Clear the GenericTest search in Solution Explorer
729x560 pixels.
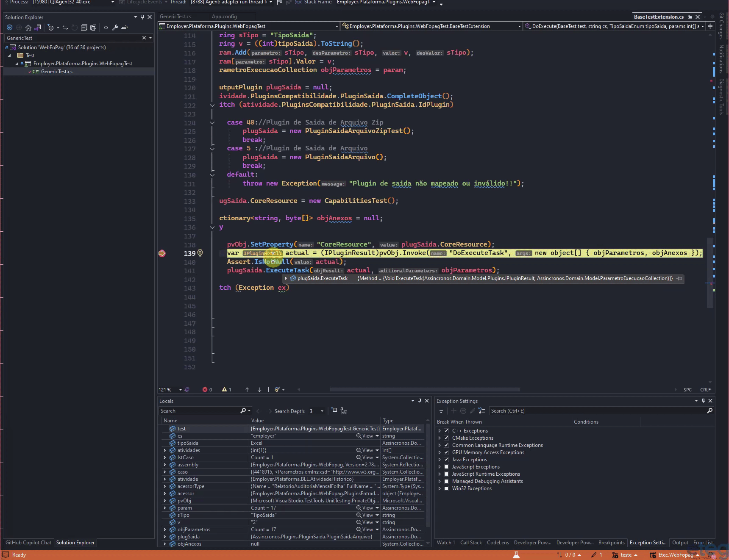pyautogui.click(x=144, y=38)
